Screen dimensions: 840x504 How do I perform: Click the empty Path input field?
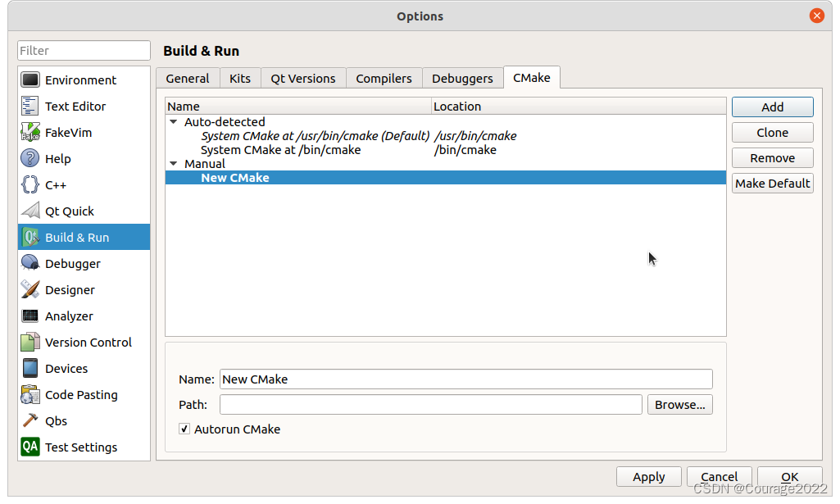[431, 405]
